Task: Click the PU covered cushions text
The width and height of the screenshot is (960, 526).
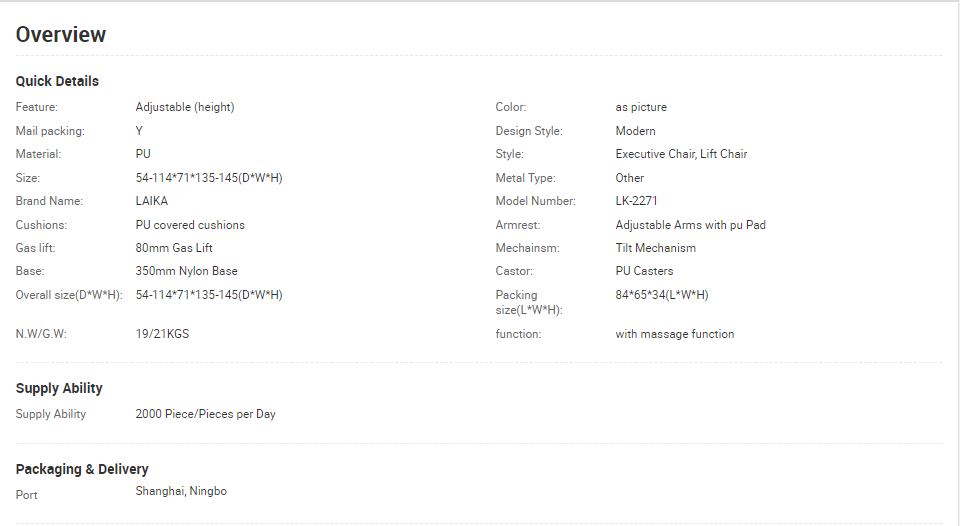Action: (x=190, y=225)
